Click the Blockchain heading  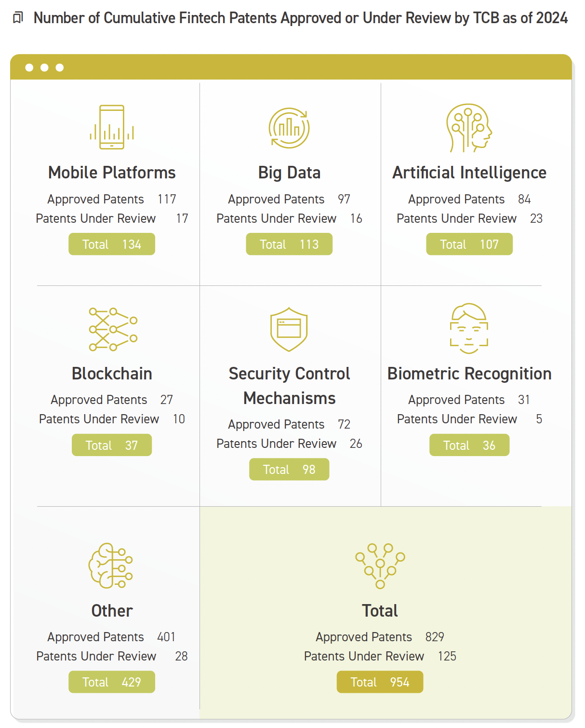click(x=112, y=374)
